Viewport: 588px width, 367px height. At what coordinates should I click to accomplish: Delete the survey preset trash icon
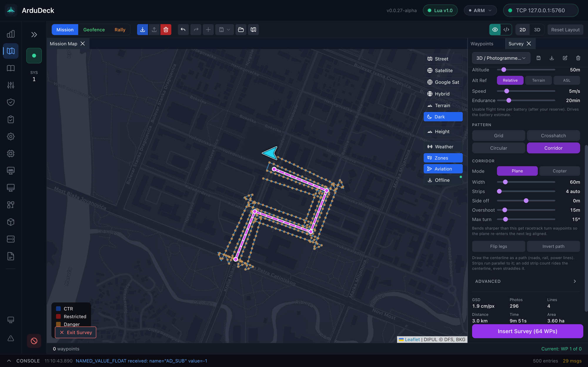pos(578,58)
